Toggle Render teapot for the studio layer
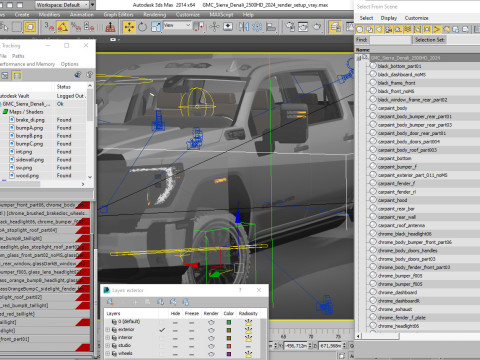 pyautogui.click(x=211, y=346)
